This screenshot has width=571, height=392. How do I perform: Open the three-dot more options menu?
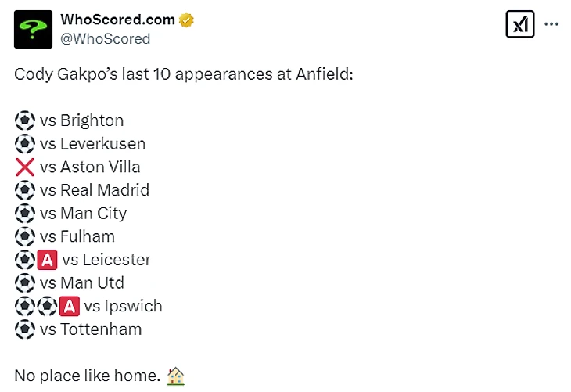point(551,24)
